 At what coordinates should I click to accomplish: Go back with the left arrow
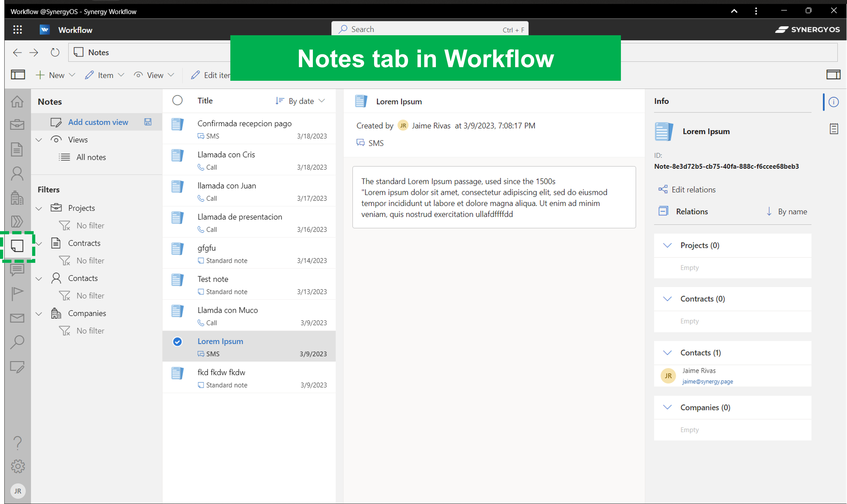[17, 52]
